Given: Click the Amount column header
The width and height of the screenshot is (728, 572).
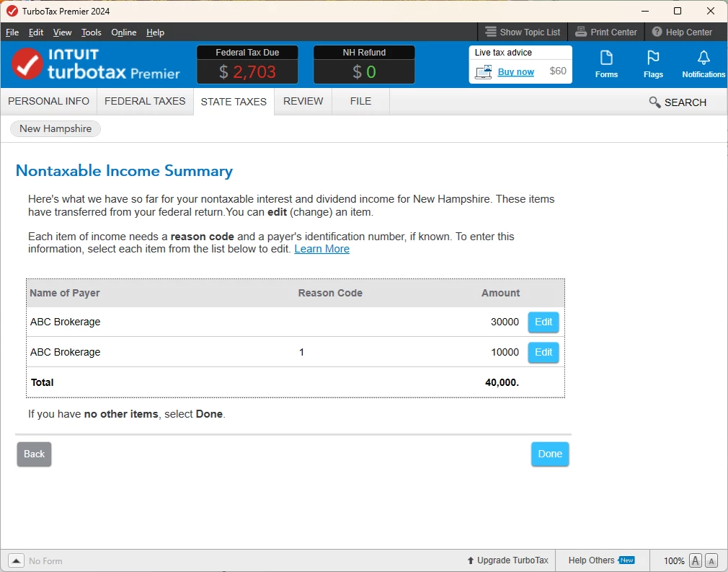Looking at the screenshot, I should [x=500, y=293].
